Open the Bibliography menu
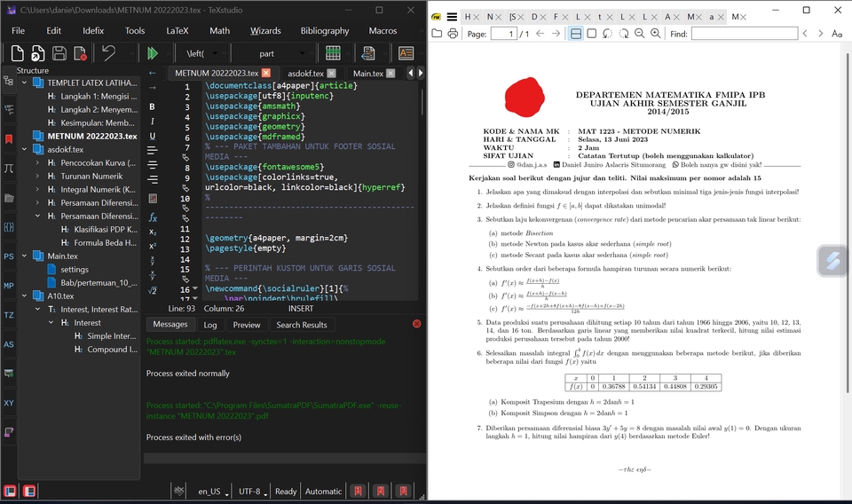The image size is (852, 504). tap(325, 30)
